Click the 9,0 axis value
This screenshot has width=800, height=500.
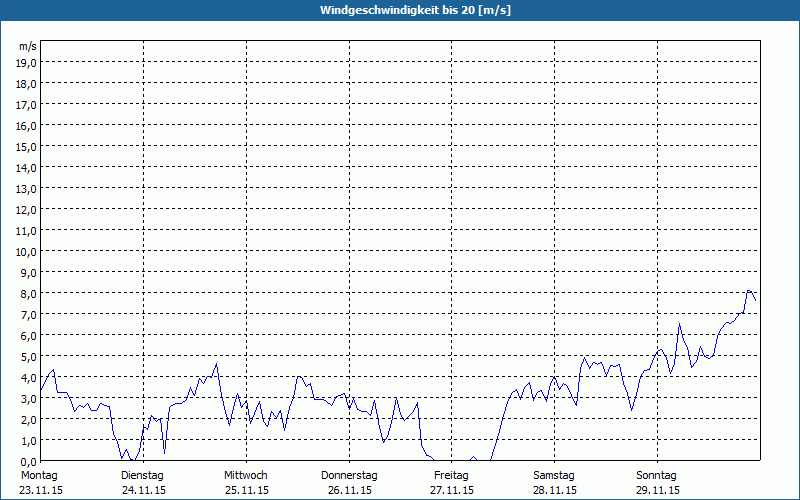[x=29, y=273]
